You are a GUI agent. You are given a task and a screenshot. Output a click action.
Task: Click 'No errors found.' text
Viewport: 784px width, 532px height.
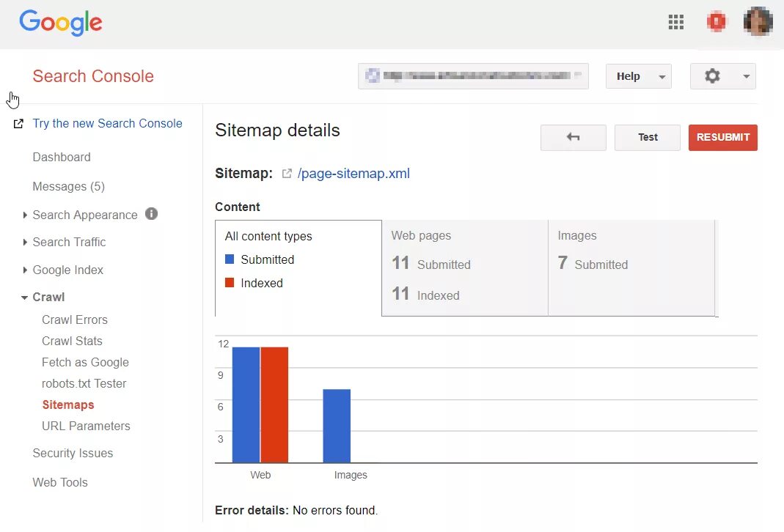tap(335, 510)
